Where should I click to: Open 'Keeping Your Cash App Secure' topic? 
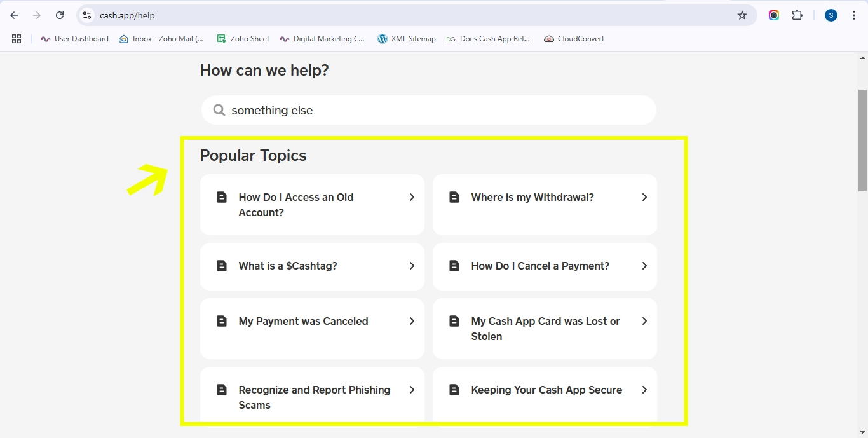point(545,397)
